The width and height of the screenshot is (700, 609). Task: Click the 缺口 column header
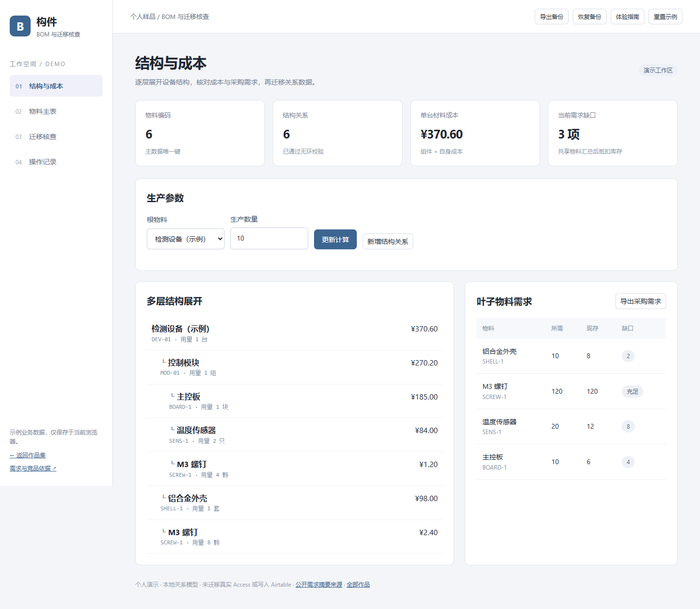pyautogui.click(x=627, y=329)
